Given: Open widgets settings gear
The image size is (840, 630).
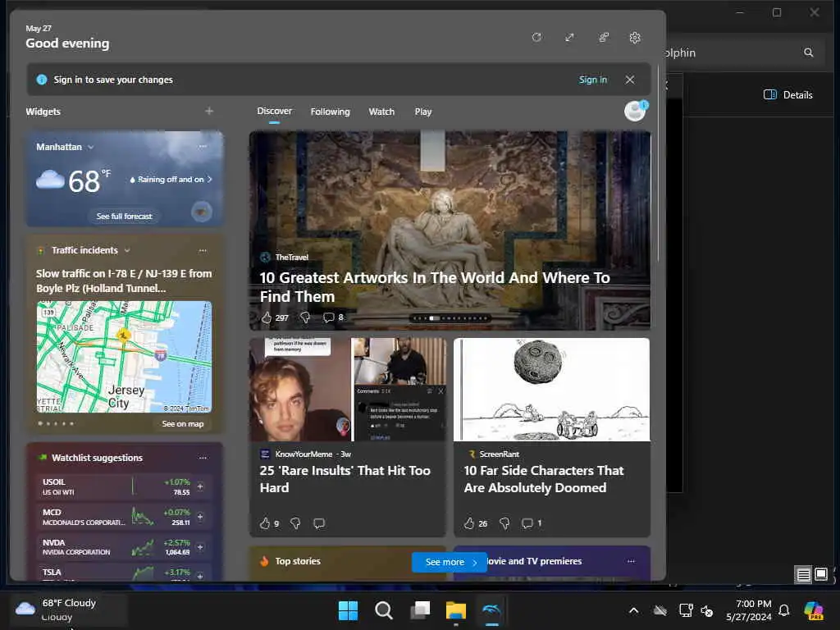Looking at the screenshot, I should click(x=635, y=38).
